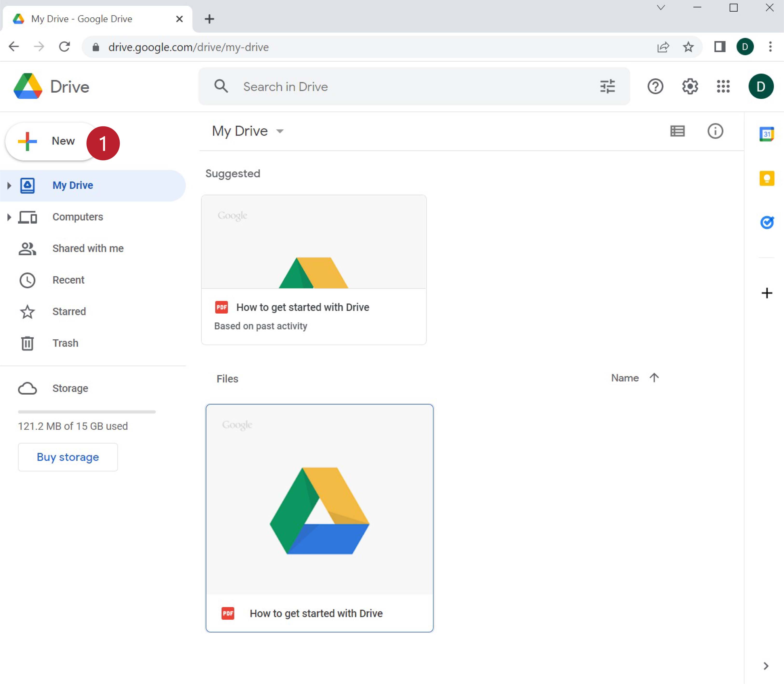Reverse sort direction arrow next to Name
The height and width of the screenshot is (684, 784).
click(x=654, y=378)
